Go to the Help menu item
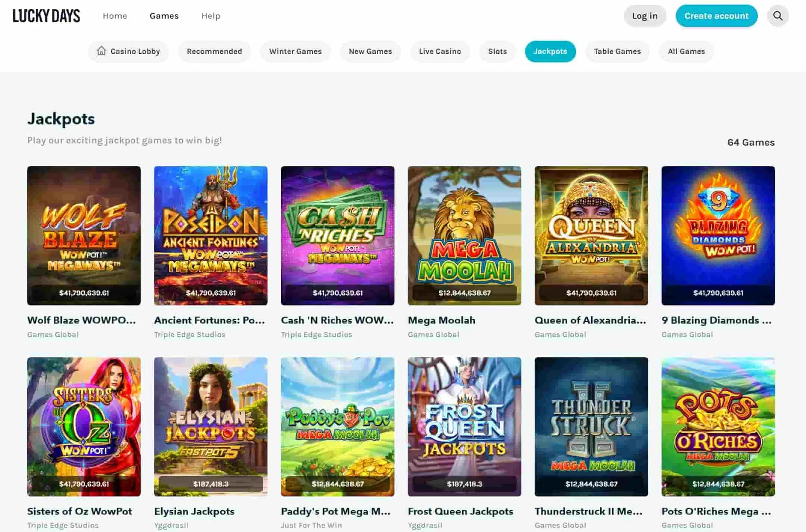Image resolution: width=806 pixels, height=532 pixels. [211, 16]
